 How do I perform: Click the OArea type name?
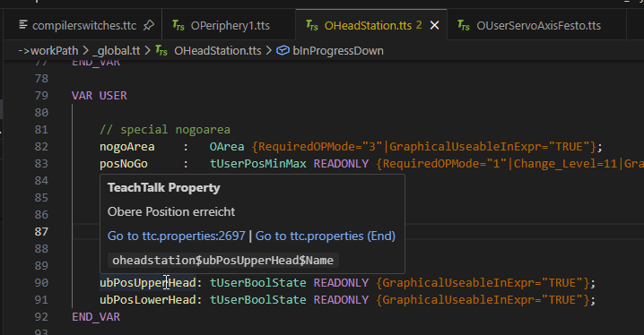pyautogui.click(x=227, y=146)
